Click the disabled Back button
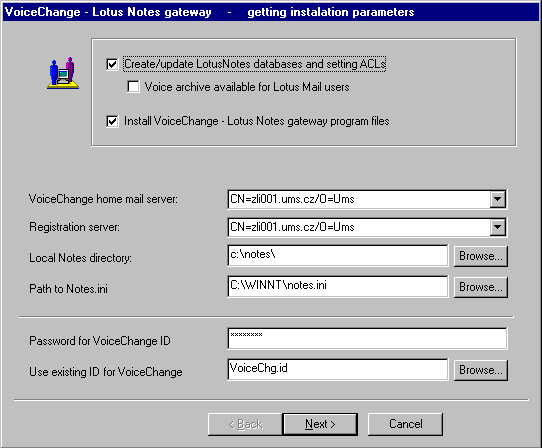542x448 pixels. (245, 424)
